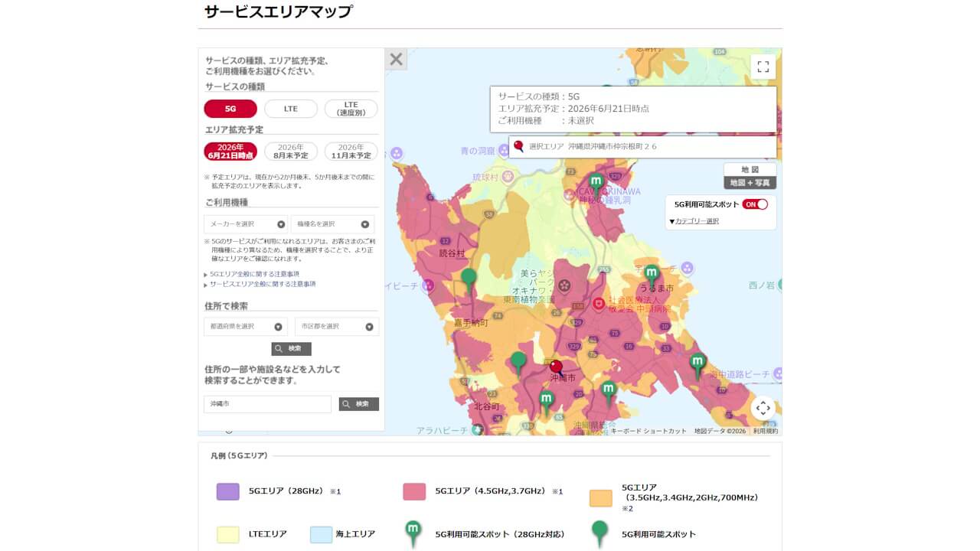Click the orange 3.5GHz legend swatch

(x=601, y=498)
